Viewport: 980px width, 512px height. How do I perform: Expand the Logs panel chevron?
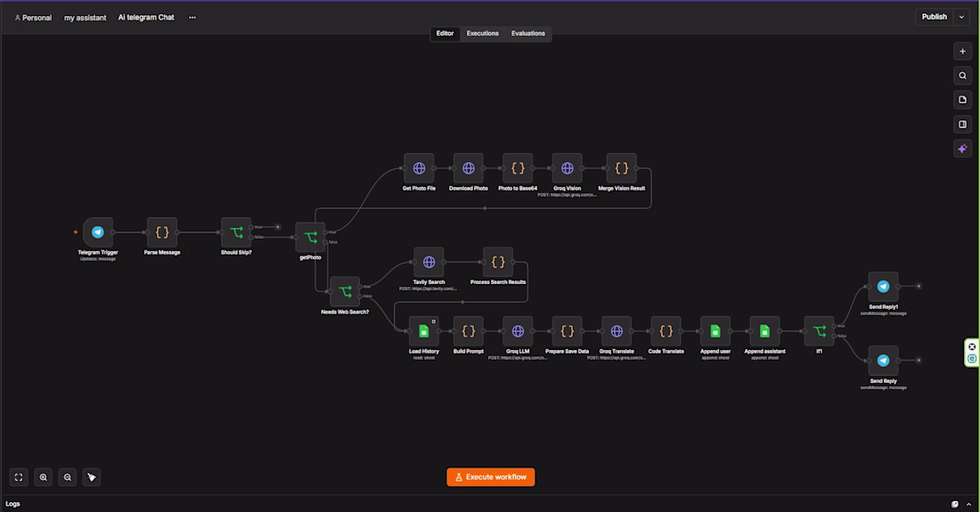tap(968, 504)
